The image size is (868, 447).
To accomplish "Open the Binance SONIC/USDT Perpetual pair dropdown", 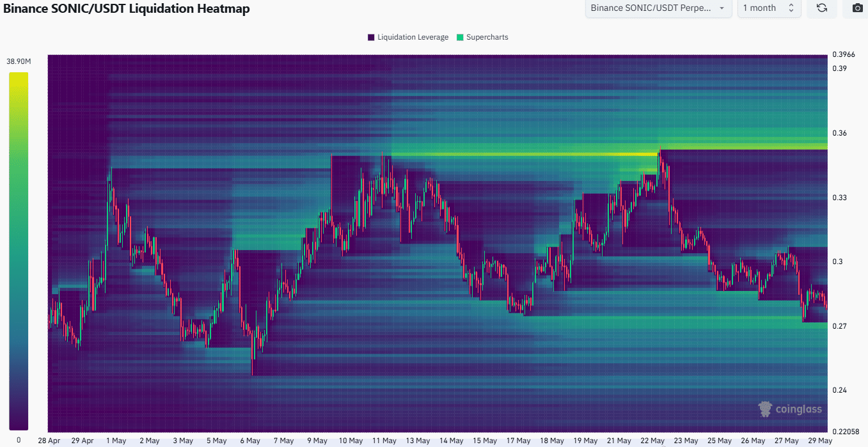I will 658,8.
